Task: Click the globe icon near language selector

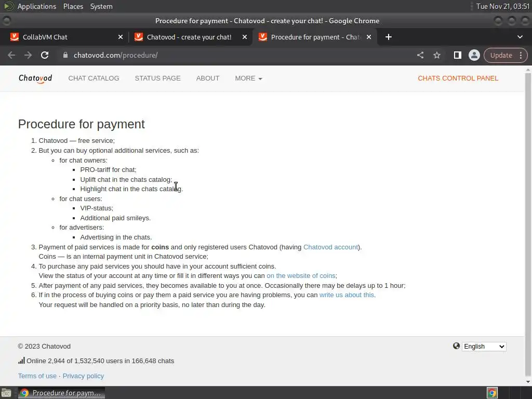Action: [x=456, y=345]
